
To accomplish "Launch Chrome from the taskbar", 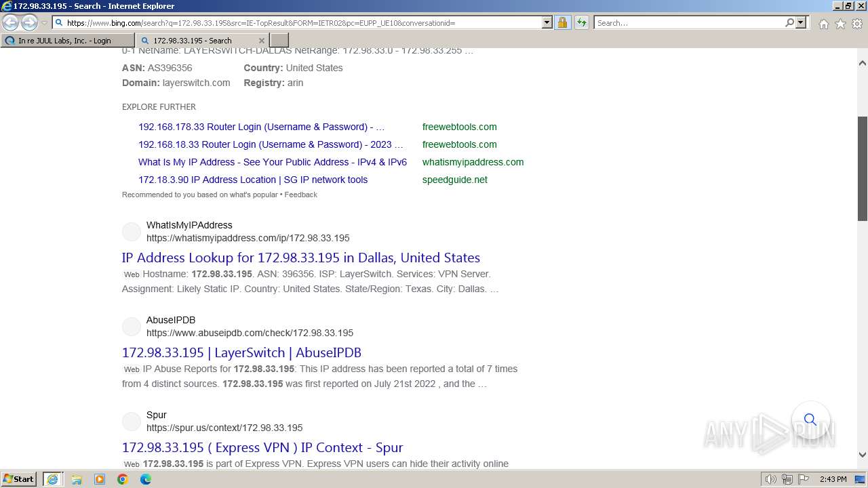I will pyautogui.click(x=123, y=479).
